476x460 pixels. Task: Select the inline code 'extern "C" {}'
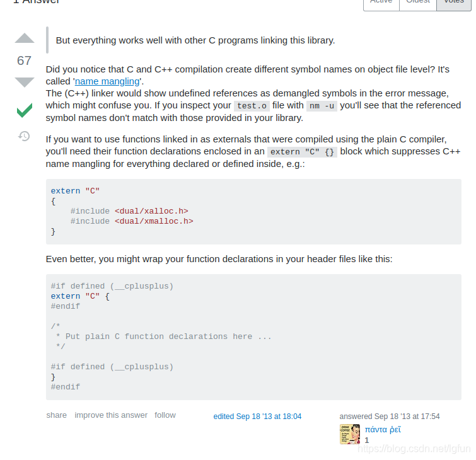[302, 152]
